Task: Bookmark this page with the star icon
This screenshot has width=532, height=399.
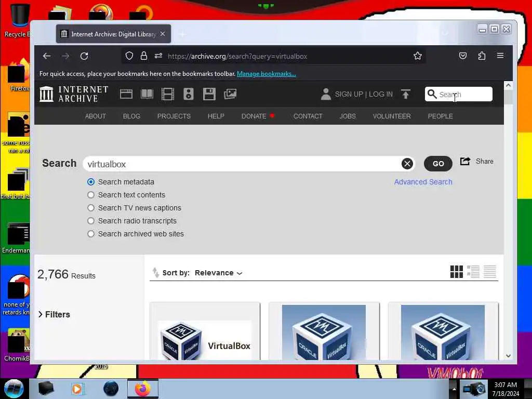Action: pos(418,56)
